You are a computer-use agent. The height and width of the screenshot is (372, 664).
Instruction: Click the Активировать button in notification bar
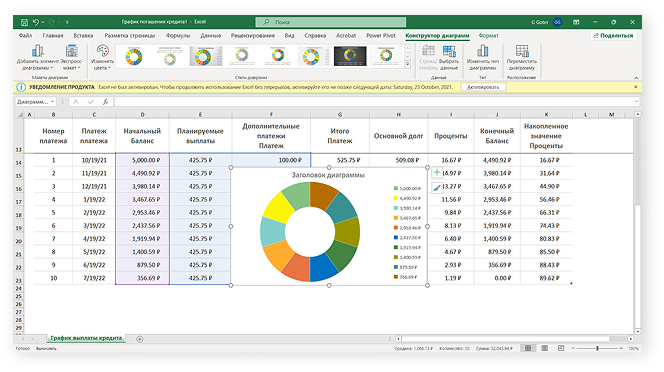coord(483,87)
